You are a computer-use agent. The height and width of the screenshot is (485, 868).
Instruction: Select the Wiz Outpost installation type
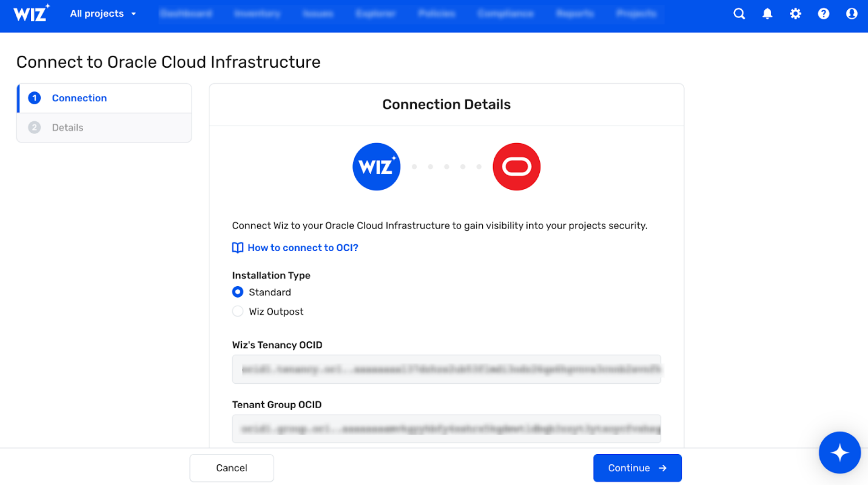click(238, 312)
